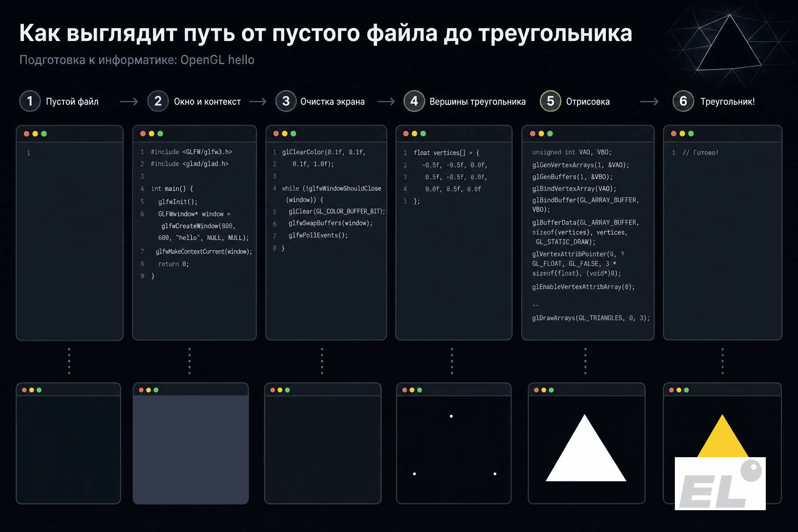Click the 'Пустой файл' step label
The height and width of the screenshot is (532, 798).
[x=72, y=102]
